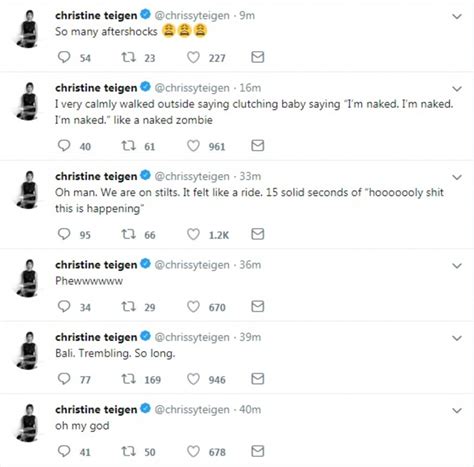Open the 16m timestamp link
Screen dimensions: 474x467
[x=250, y=88]
